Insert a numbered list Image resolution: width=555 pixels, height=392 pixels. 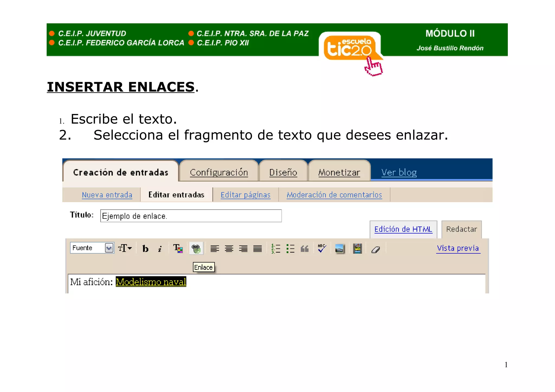click(x=276, y=248)
